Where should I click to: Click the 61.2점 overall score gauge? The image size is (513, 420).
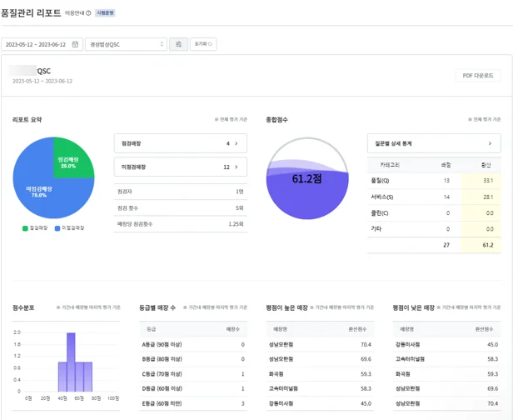click(307, 178)
